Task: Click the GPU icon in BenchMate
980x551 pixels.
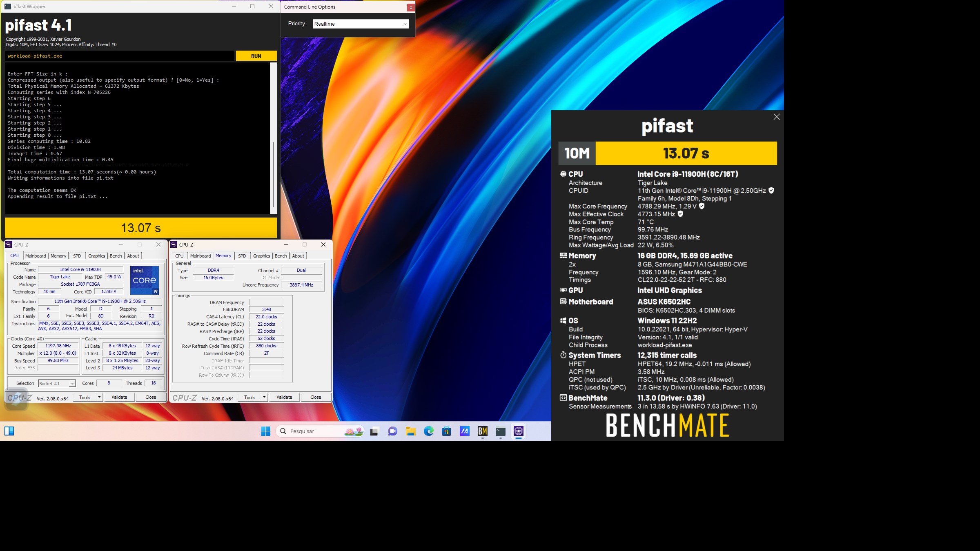Action: (x=563, y=290)
